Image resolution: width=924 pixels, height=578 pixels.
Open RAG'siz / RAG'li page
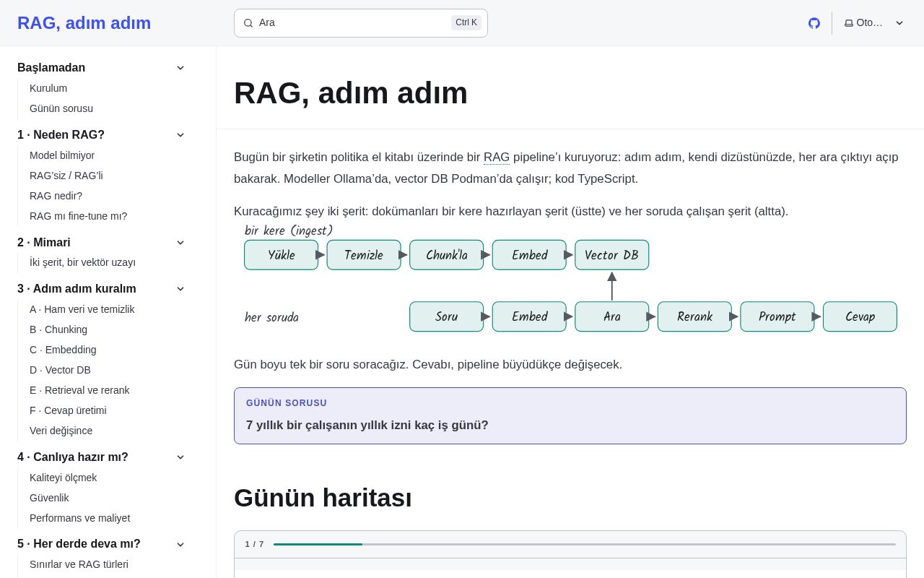pos(66,176)
